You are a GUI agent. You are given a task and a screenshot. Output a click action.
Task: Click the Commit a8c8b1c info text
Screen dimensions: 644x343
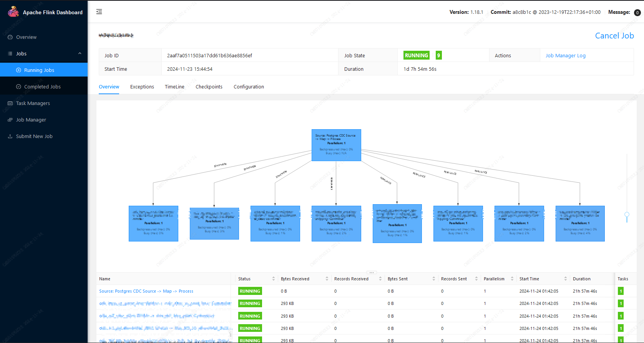(546, 12)
